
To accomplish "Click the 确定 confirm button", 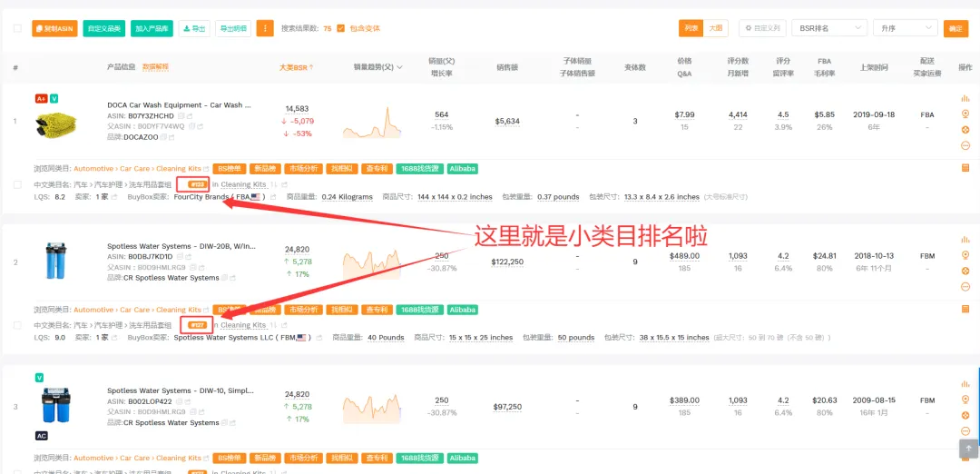I will pos(955,29).
